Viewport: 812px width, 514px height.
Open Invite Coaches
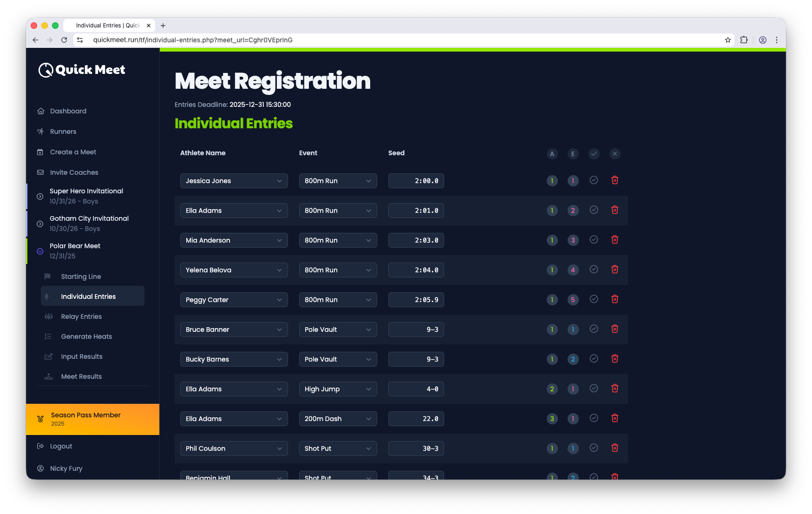click(x=74, y=172)
